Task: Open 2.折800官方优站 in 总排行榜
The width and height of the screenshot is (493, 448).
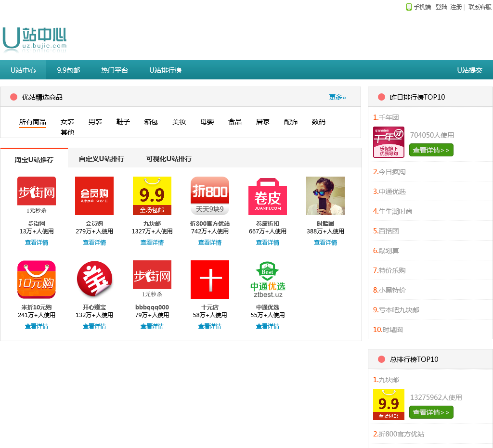Action: pos(399,434)
